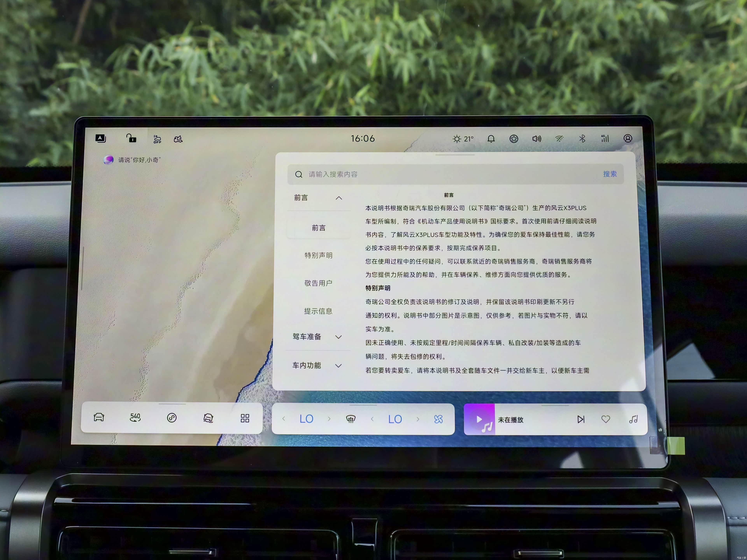
Task: Open the all apps grid icon
Action: 245,418
